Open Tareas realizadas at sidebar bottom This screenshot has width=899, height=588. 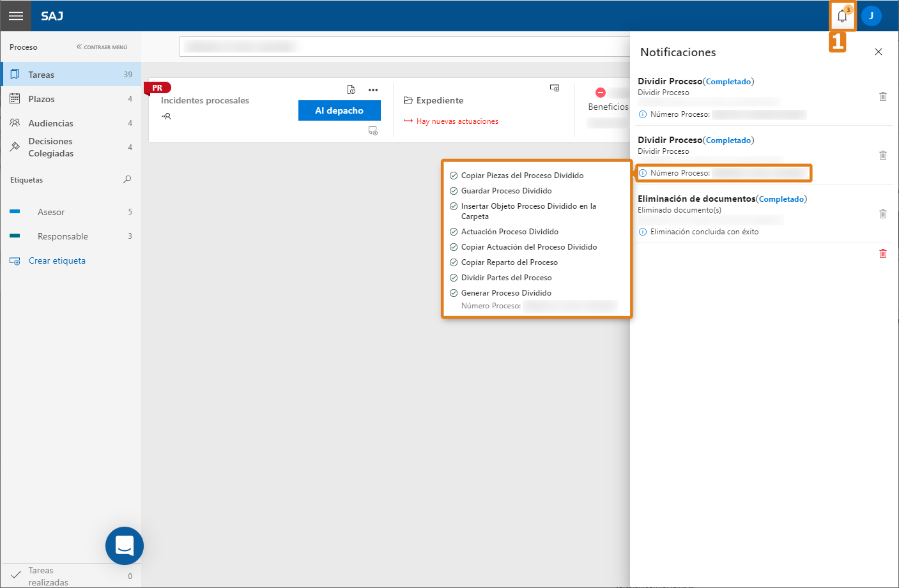[x=71, y=576]
